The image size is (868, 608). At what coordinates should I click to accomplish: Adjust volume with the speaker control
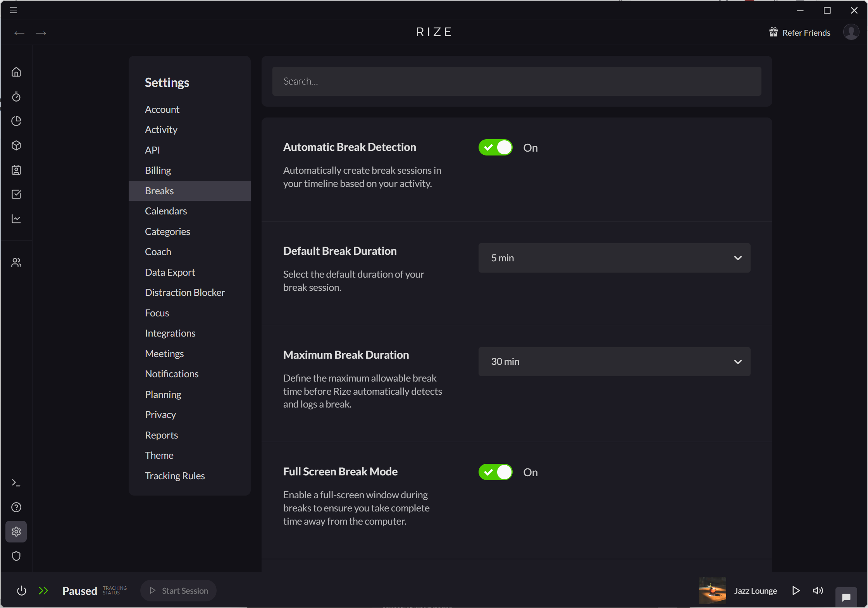[x=818, y=591]
